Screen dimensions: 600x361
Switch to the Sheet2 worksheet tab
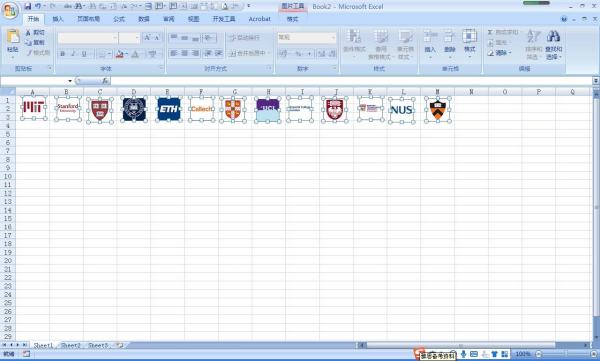[71, 345]
